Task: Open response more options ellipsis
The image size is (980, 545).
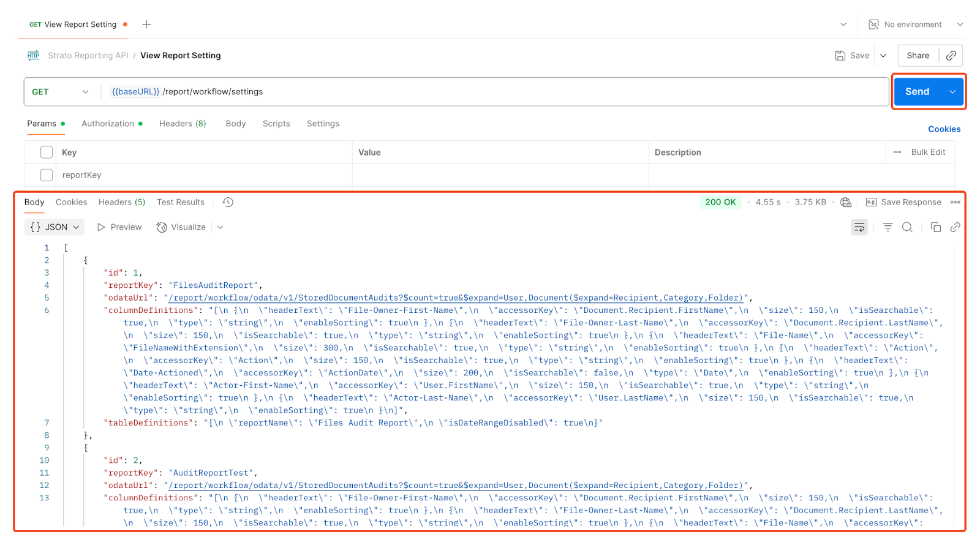Action: [955, 202]
